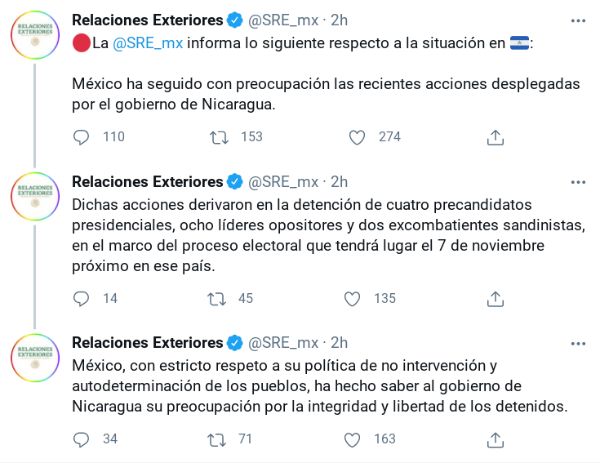Viewport: 600px width, 463px height.
Task: Reply to the tweet with 34 replies
Action: pyautogui.click(x=82, y=438)
